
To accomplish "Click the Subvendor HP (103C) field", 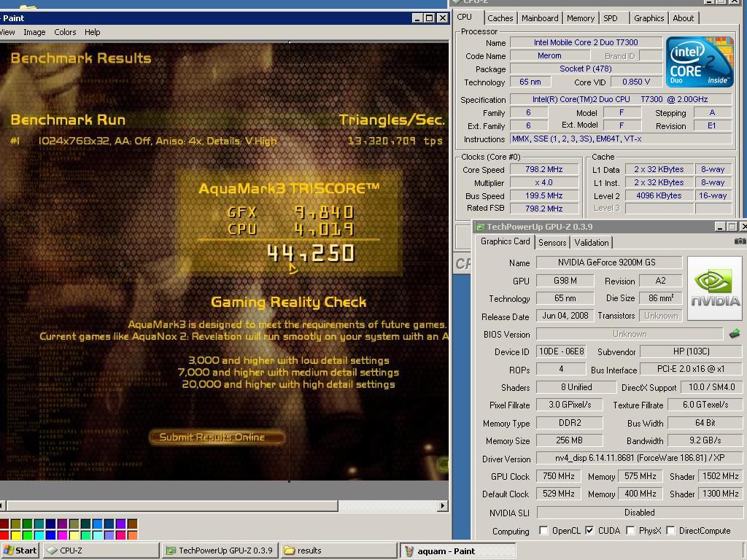I will pos(691,351).
